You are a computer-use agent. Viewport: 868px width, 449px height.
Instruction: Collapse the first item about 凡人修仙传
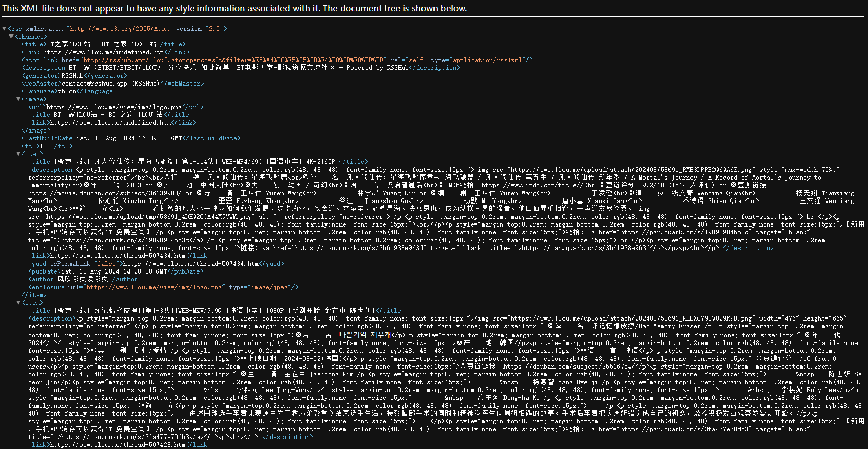point(18,154)
